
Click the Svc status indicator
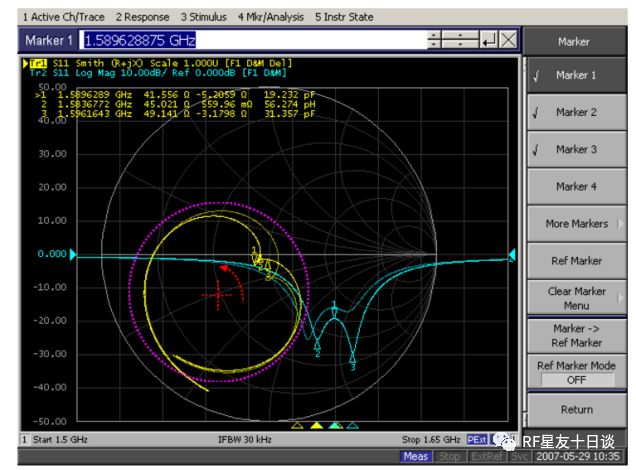tap(520, 457)
